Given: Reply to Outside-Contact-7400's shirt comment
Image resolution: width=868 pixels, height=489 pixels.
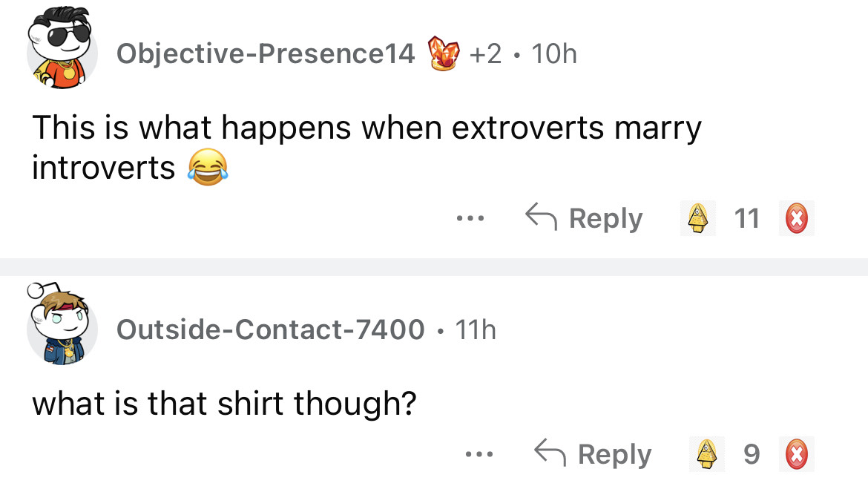Looking at the screenshot, I should pyautogui.click(x=593, y=454).
